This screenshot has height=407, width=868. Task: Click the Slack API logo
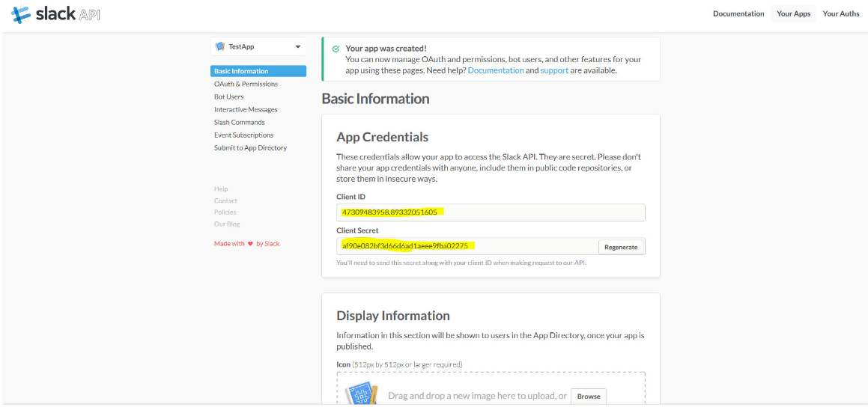[x=55, y=14]
